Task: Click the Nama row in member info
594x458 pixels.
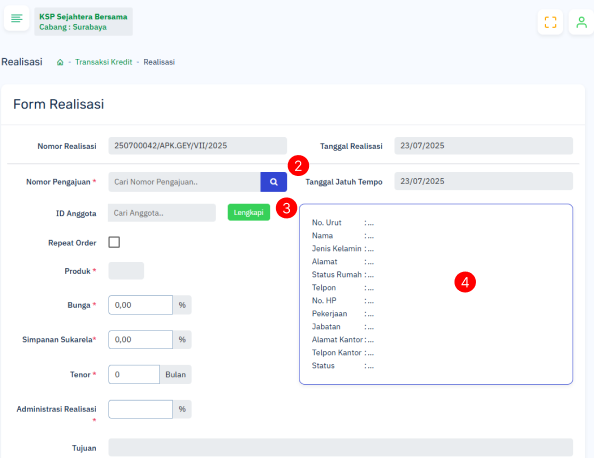Action: point(343,236)
